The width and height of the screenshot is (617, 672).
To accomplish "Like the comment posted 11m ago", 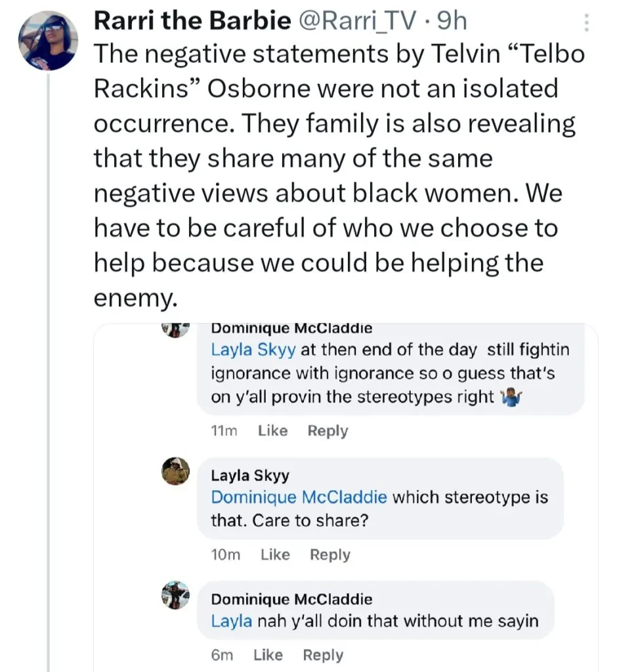I will pos(272,431).
